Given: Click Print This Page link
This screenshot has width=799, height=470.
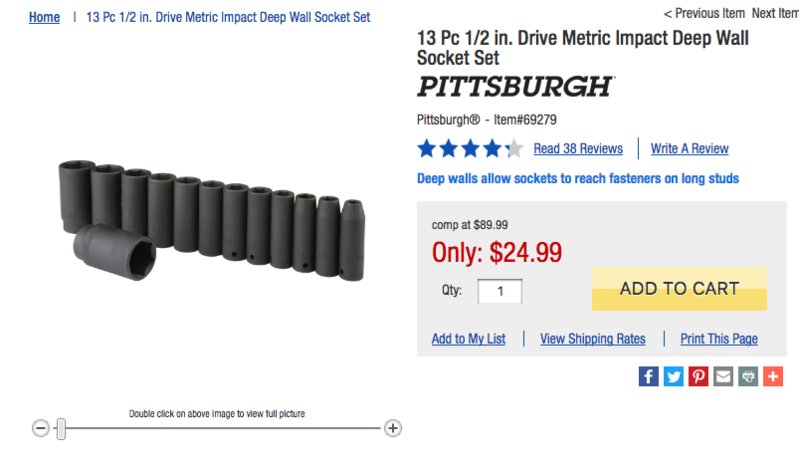Looking at the screenshot, I should coord(718,339).
